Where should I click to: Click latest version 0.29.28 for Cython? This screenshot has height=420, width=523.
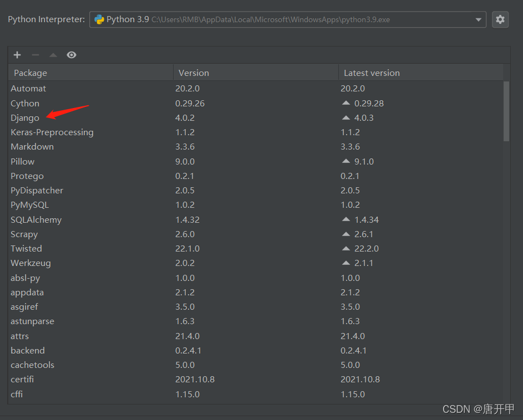point(369,104)
